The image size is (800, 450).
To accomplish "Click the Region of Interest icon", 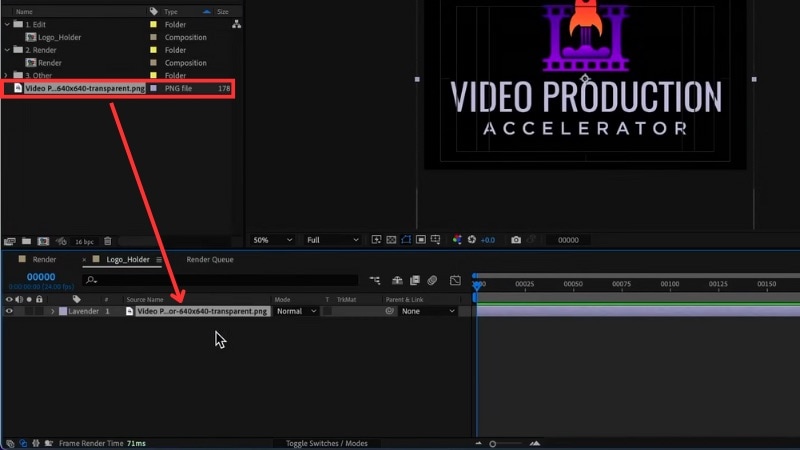I will tap(420, 240).
